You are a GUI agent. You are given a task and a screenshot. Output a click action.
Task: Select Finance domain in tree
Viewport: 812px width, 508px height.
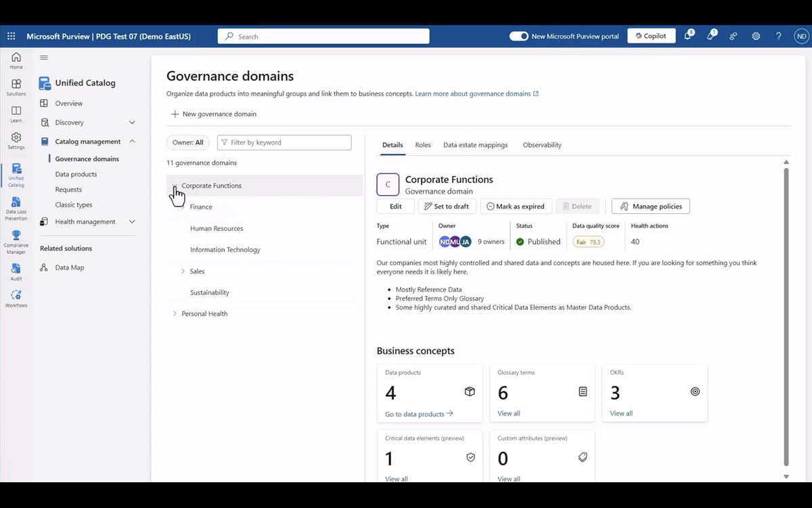pyautogui.click(x=201, y=207)
